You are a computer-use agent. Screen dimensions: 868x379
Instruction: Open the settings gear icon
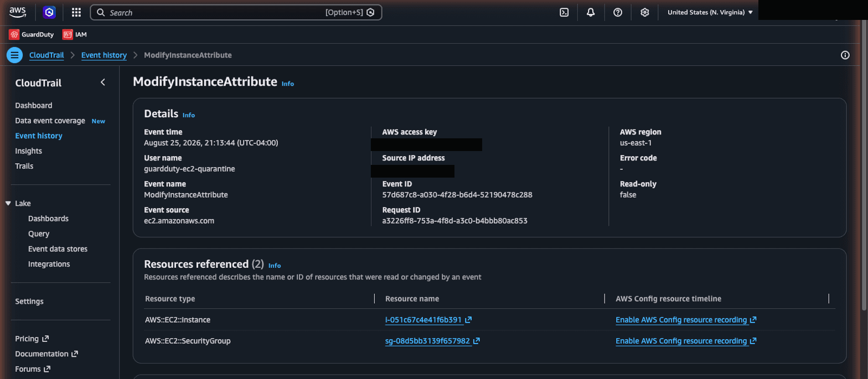click(644, 12)
